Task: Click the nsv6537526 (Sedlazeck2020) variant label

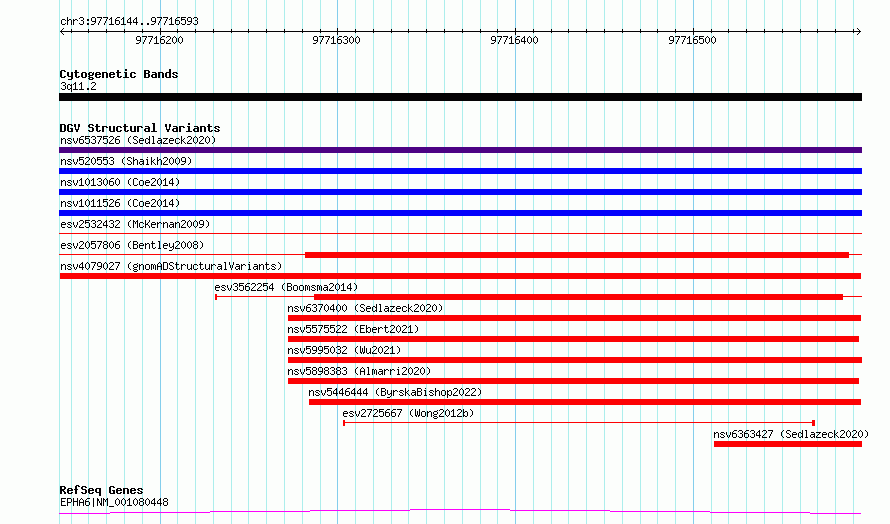Action: click(138, 140)
